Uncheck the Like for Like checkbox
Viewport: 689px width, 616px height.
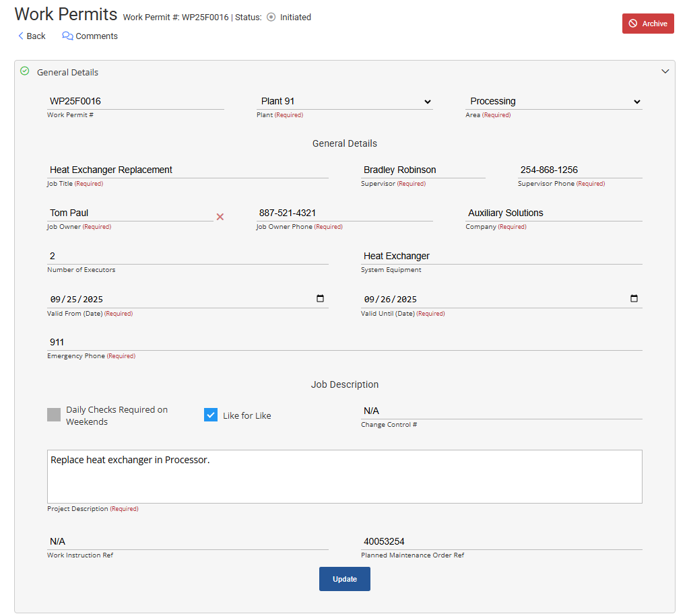tap(211, 415)
